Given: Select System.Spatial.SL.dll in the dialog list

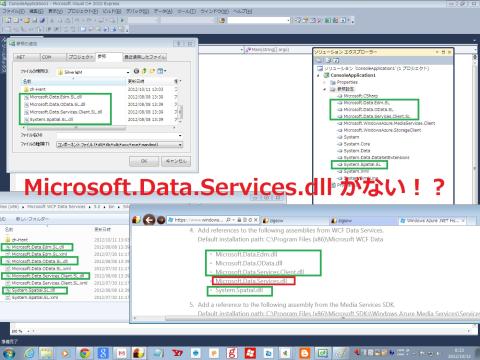Looking at the screenshot, I should tap(49, 119).
